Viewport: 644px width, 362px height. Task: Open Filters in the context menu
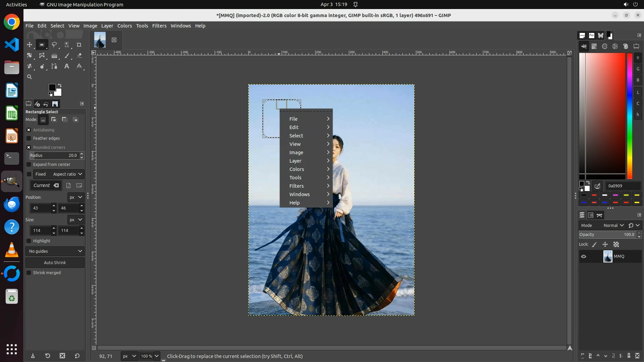click(297, 186)
